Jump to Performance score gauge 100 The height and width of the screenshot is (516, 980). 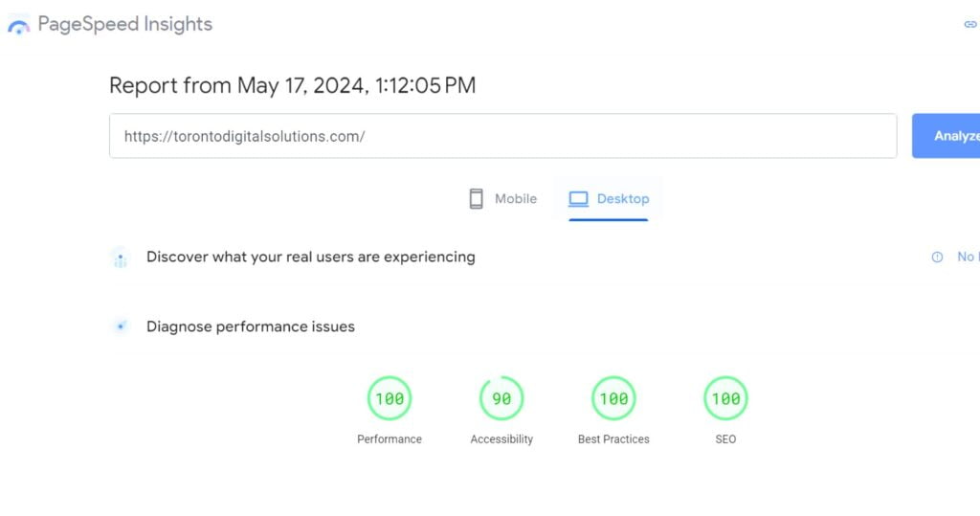click(390, 398)
